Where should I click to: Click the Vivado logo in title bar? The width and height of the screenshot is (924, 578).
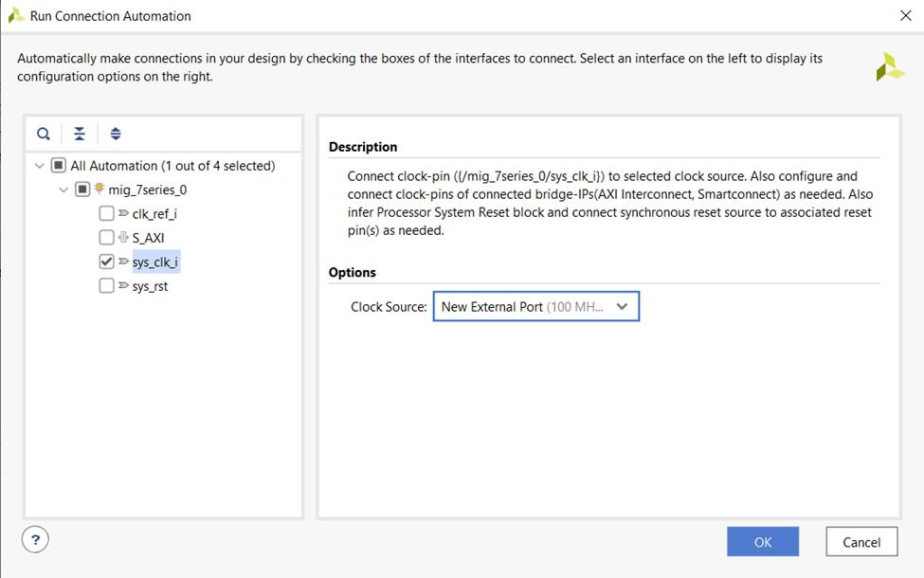15,15
